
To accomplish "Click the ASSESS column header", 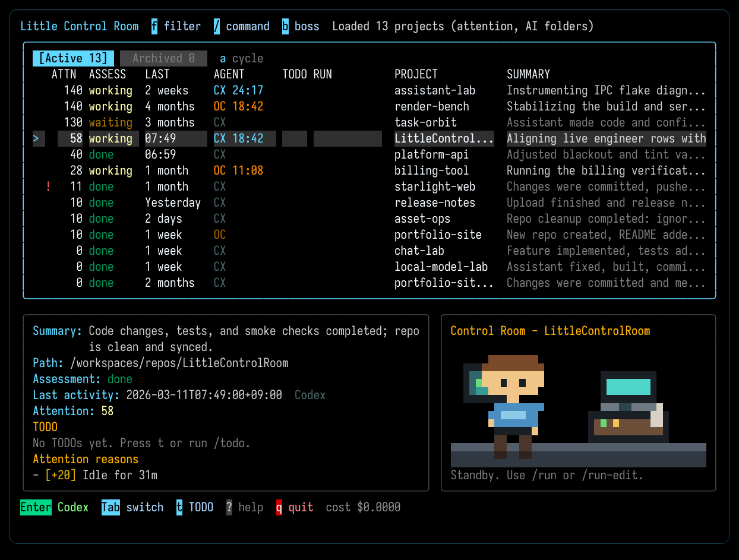I will pos(108,74).
